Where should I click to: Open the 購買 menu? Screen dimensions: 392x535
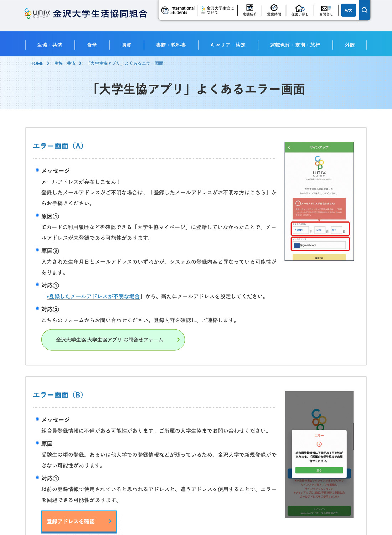pyautogui.click(x=127, y=45)
